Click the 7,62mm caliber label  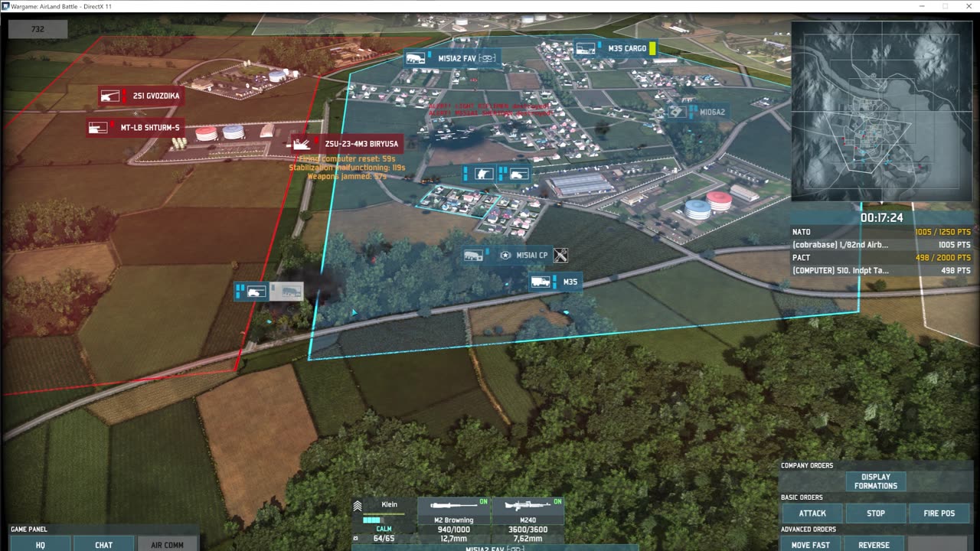tap(527, 538)
